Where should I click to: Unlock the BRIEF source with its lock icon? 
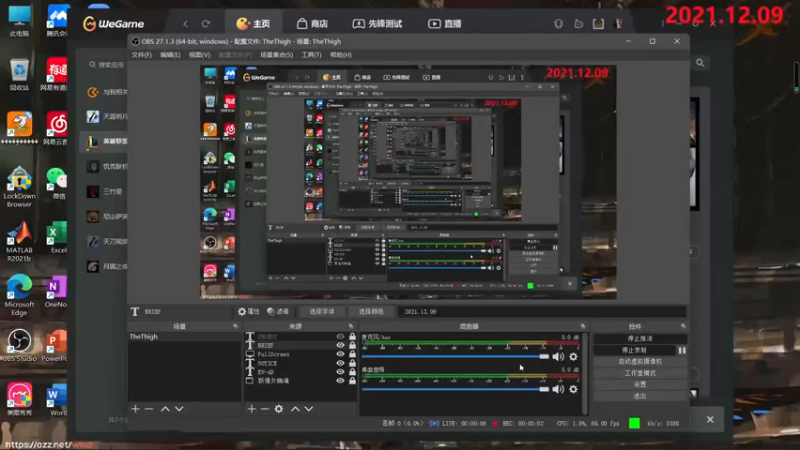click(x=352, y=345)
